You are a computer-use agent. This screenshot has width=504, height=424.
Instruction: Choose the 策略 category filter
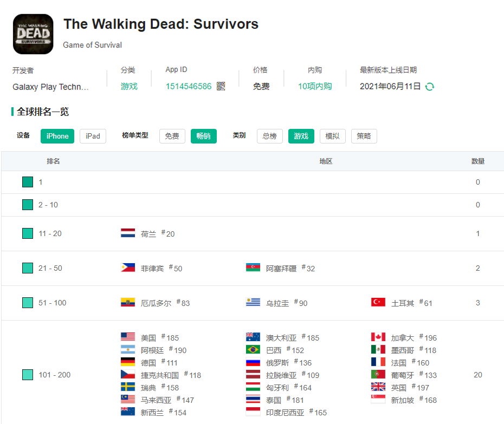[x=364, y=136]
